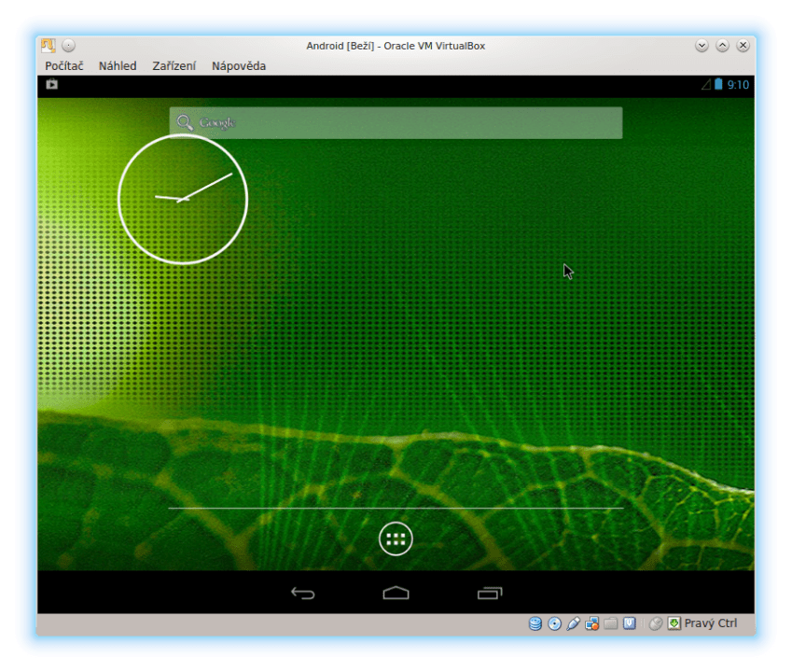Click the 9:10 time in status bar
Screen dimensions: 792x672
(738, 85)
